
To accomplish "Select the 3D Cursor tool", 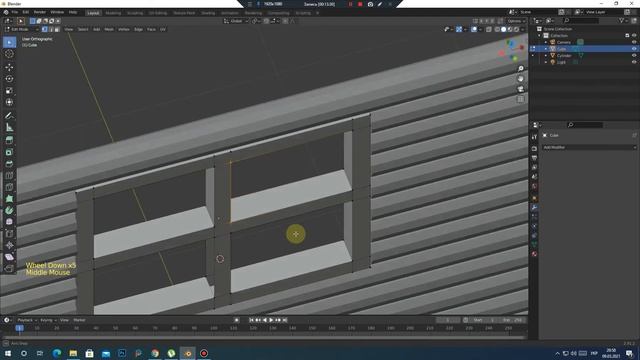I will [9, 54].
